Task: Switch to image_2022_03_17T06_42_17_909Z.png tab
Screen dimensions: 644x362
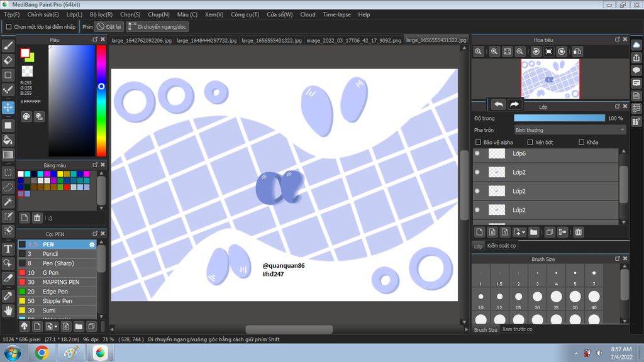Action: [x=353, y=40]
